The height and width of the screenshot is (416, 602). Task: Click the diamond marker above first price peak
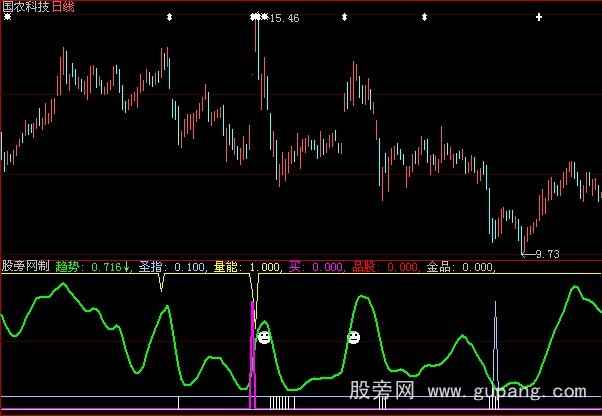pyautogui.click(x=168, y=17)
